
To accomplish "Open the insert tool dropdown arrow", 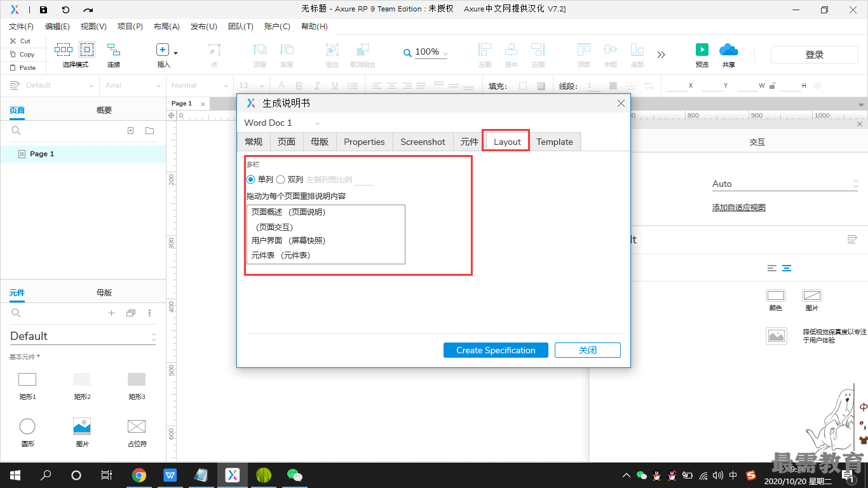I will click(176, 53).
